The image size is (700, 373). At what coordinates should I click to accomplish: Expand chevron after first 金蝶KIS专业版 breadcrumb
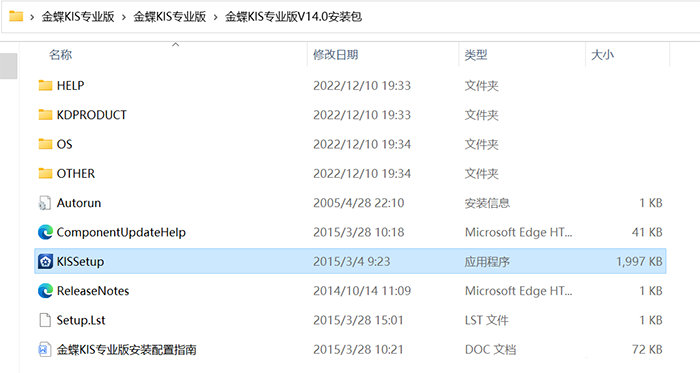[x=124, y=17]
